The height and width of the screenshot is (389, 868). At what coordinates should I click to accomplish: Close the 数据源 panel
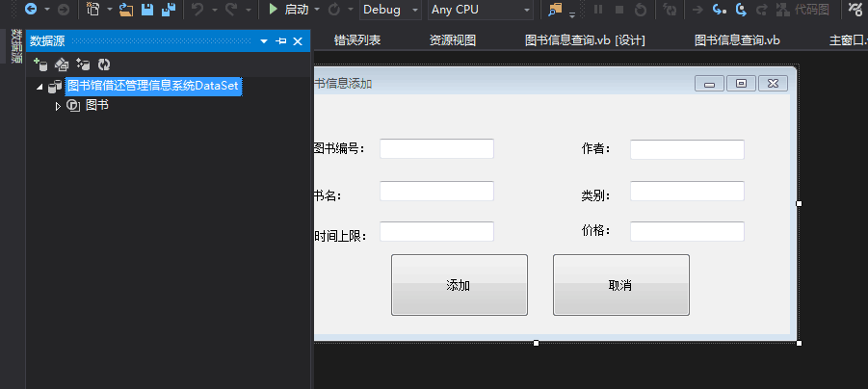[x=298, y=41]
